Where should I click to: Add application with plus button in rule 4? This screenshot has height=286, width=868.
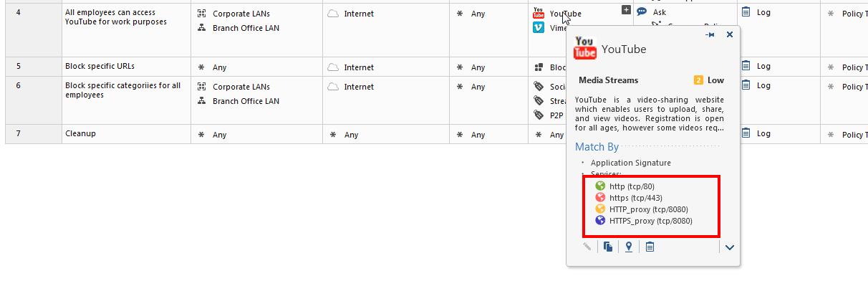626,10
